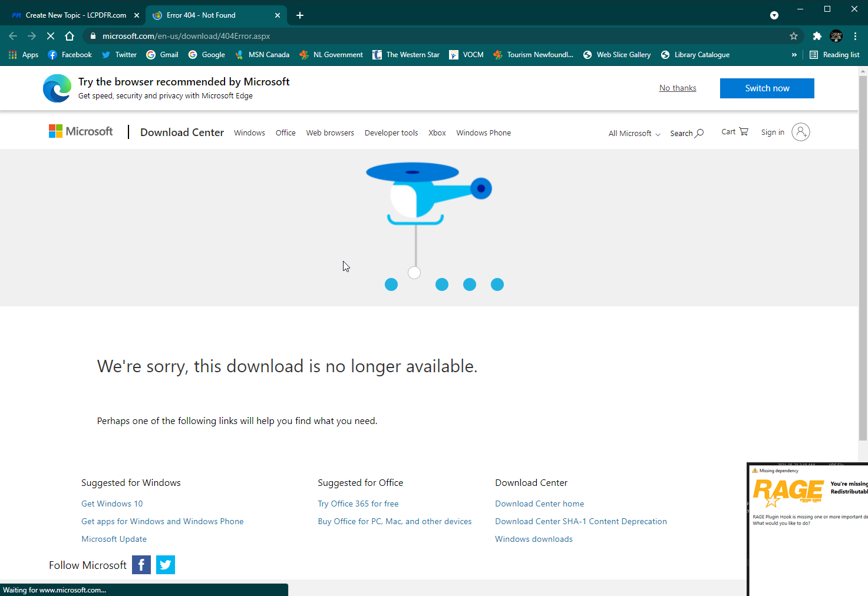Open the shopping Cart
Image resolution: width=868 pixels, height=596 pixels.
tap(735, 132)
